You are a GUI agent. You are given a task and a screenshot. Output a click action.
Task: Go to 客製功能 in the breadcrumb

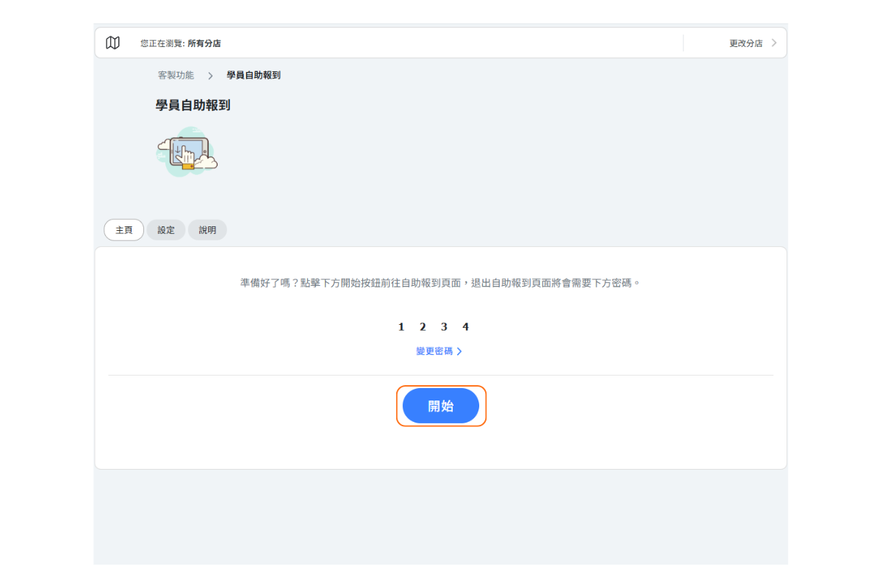click(x=176, y=75)
